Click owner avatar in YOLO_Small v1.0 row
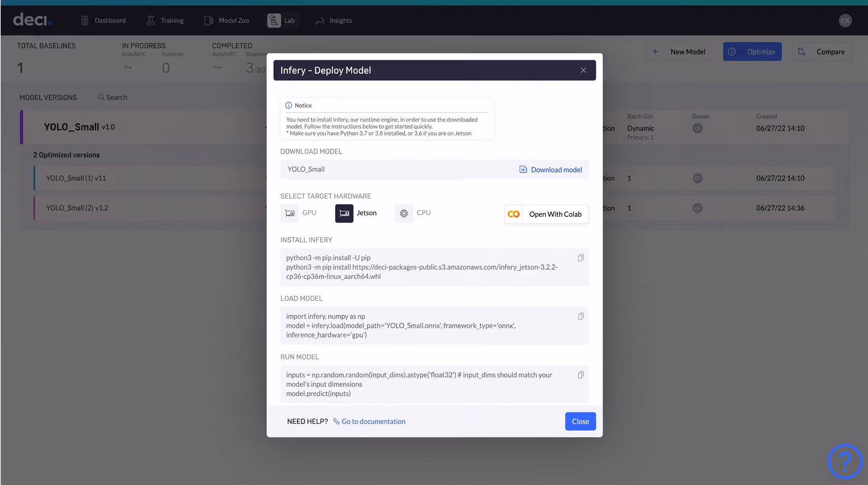The image size is (868, 485). click(x=698, y=128)
